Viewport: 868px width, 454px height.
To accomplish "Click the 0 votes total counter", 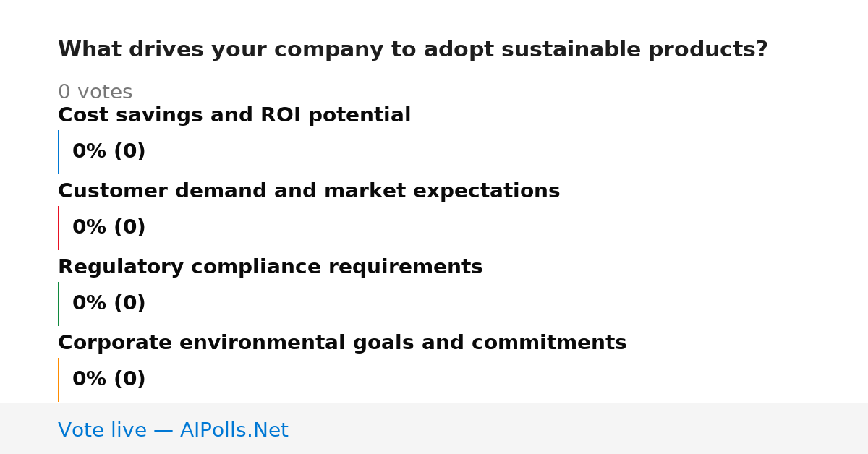I will [x=95, y=93].
